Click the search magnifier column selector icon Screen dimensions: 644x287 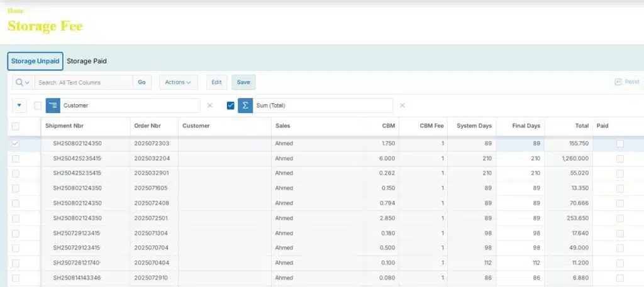coord(23,82)
